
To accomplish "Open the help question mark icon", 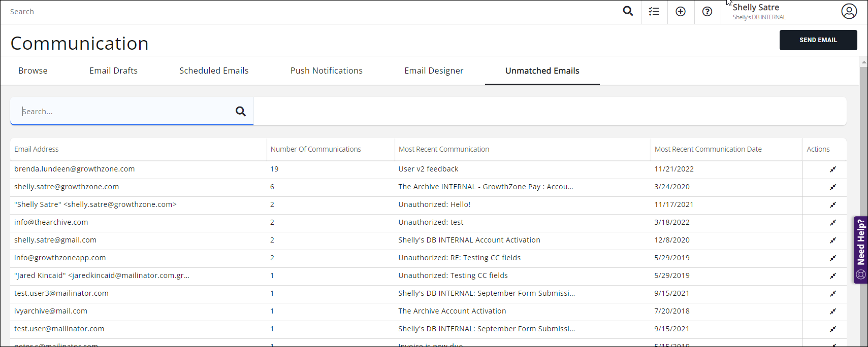I will coord(707,12).
